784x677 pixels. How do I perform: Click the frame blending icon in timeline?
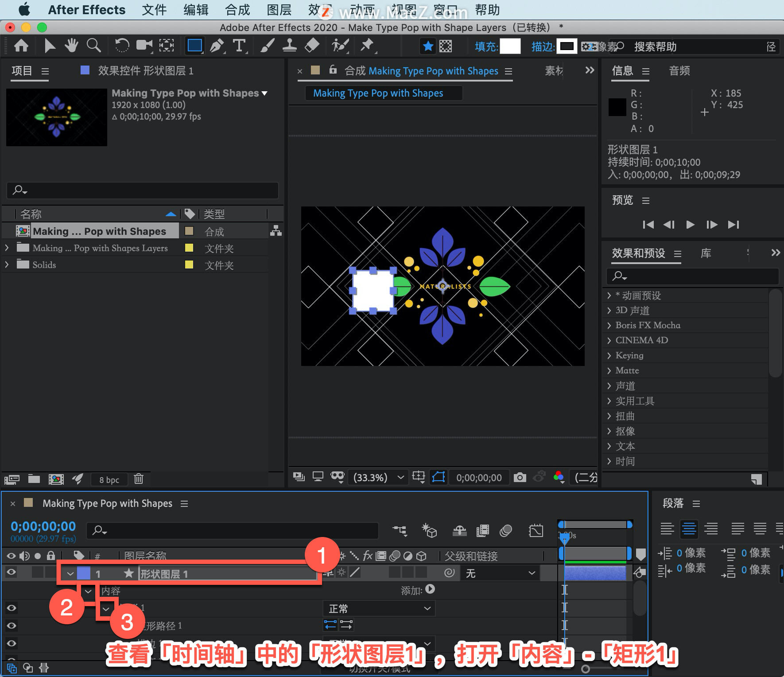482,530
